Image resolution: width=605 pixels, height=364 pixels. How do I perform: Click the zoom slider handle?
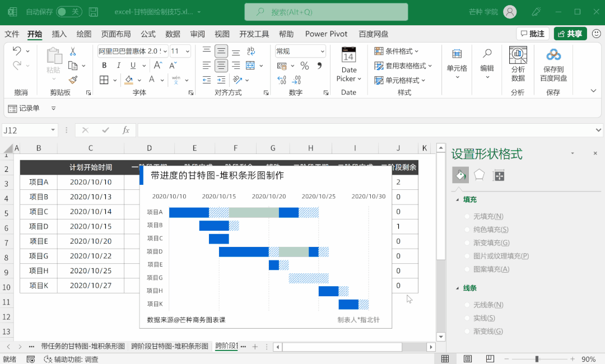537,359
